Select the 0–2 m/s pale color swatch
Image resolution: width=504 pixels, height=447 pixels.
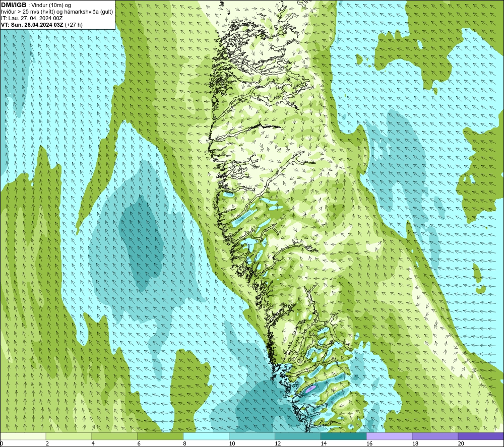click(x=23, y=436)
